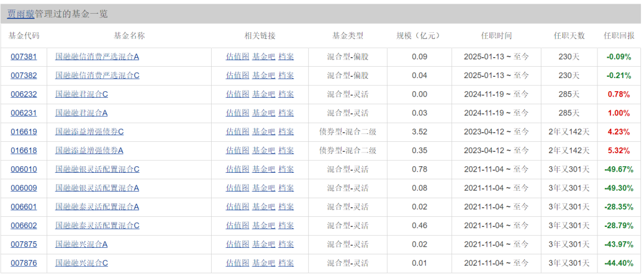Open fund code 007876 link

tap(23, 263)
